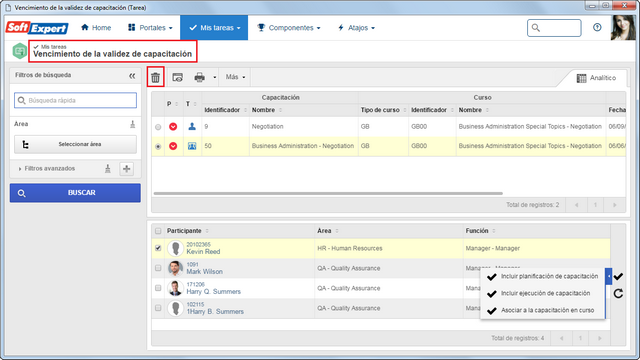Expand Filtros avanzados

pos(47,169)
